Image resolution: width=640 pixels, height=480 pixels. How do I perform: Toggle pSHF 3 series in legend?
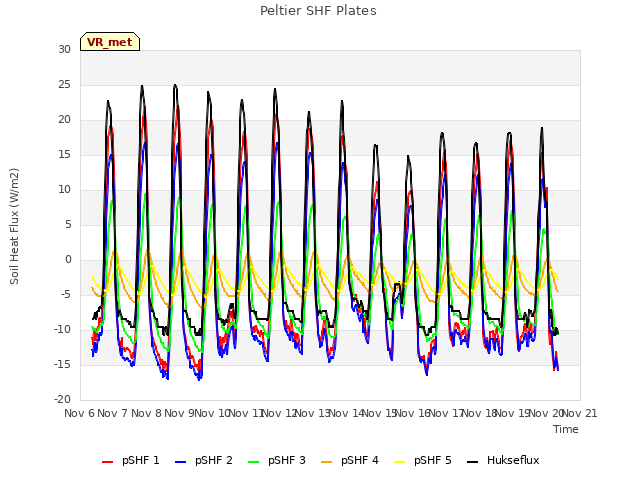(277, 461)
